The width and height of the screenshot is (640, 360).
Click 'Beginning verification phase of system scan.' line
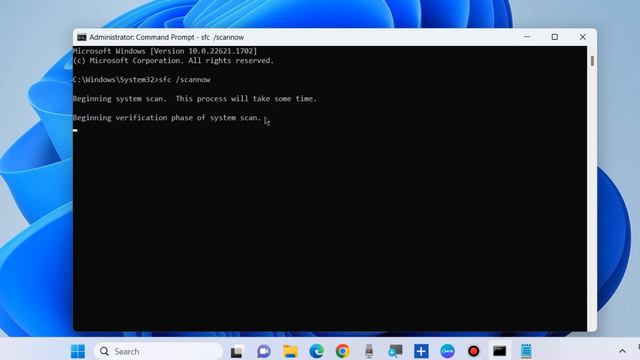(x=167, y=118)
